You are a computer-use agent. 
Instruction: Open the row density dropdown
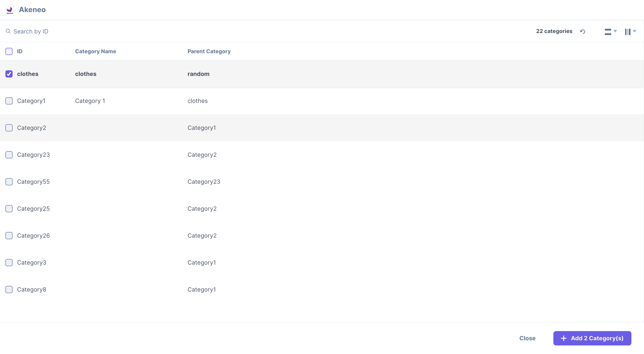tap(611, 31)
